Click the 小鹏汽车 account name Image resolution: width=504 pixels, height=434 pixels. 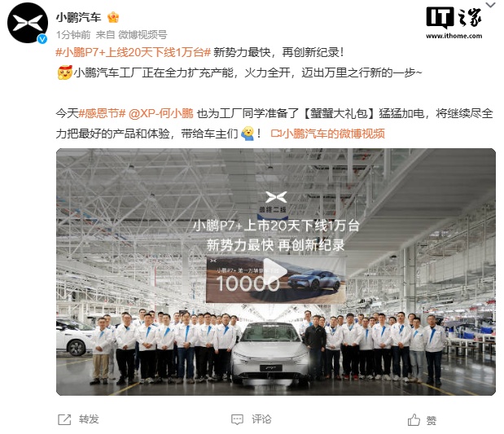point(79,17)
